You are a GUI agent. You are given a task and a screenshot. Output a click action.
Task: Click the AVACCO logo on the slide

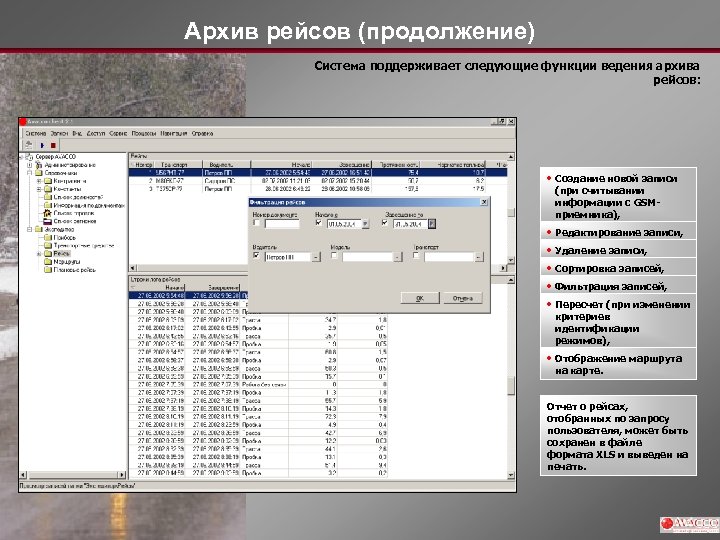(689, 524)
